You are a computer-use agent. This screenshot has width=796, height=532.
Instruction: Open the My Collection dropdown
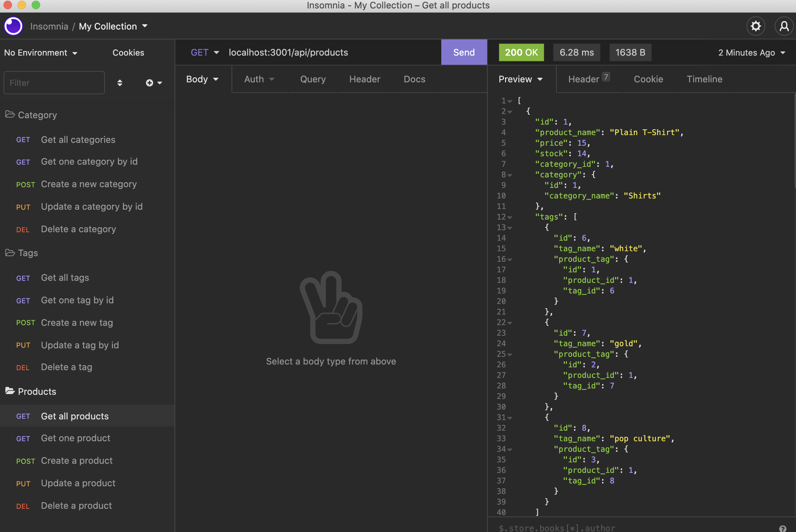(x=113, y=26)
